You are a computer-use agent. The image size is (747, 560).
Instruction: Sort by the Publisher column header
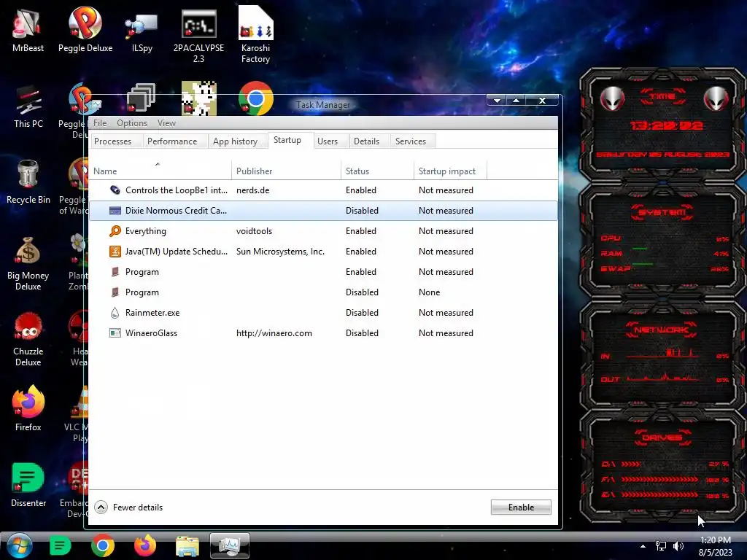click(286, 171)
